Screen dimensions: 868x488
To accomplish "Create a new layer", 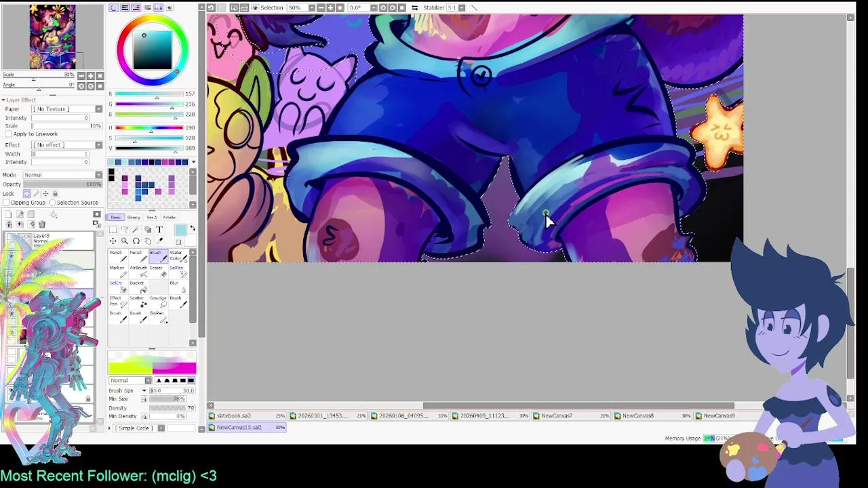I will [9, 214].
